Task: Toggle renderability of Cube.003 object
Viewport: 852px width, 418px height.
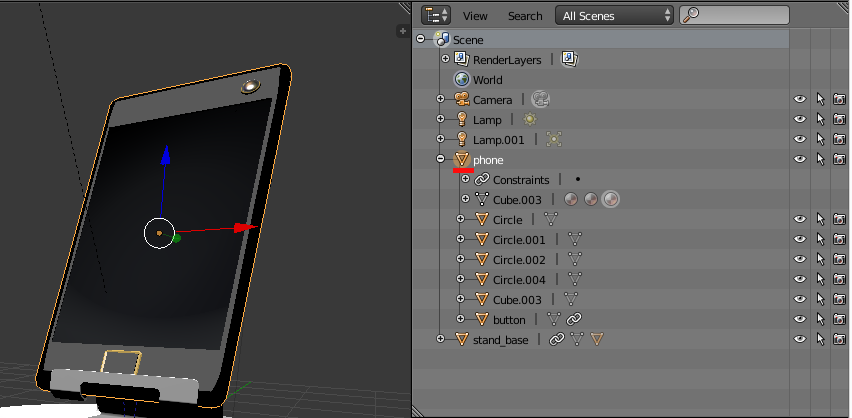Action: point(840,299)
